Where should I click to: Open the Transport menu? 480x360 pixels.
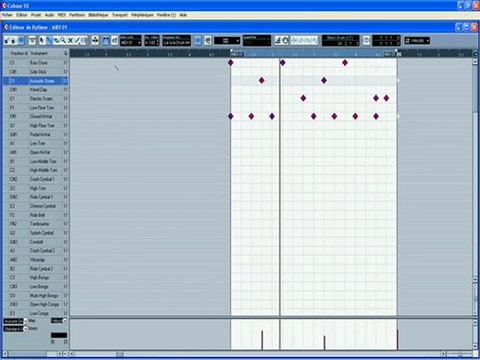coord(120,15)
